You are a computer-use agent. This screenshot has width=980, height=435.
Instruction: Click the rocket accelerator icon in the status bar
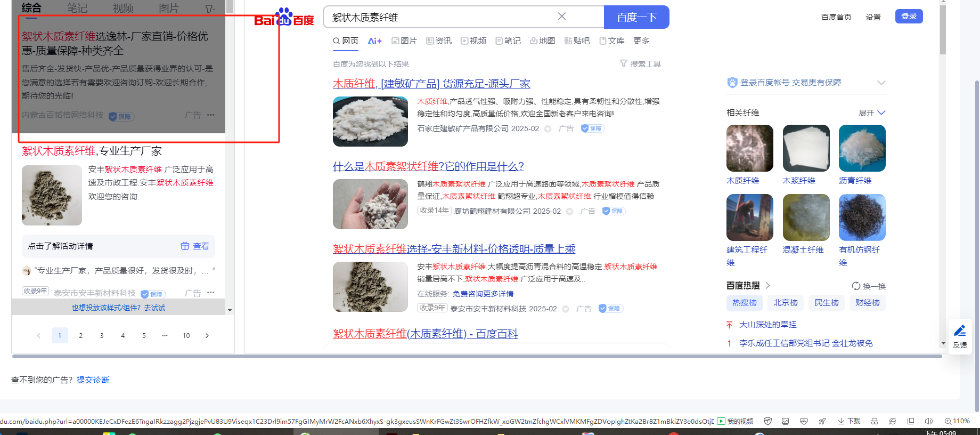click(822, 421)
